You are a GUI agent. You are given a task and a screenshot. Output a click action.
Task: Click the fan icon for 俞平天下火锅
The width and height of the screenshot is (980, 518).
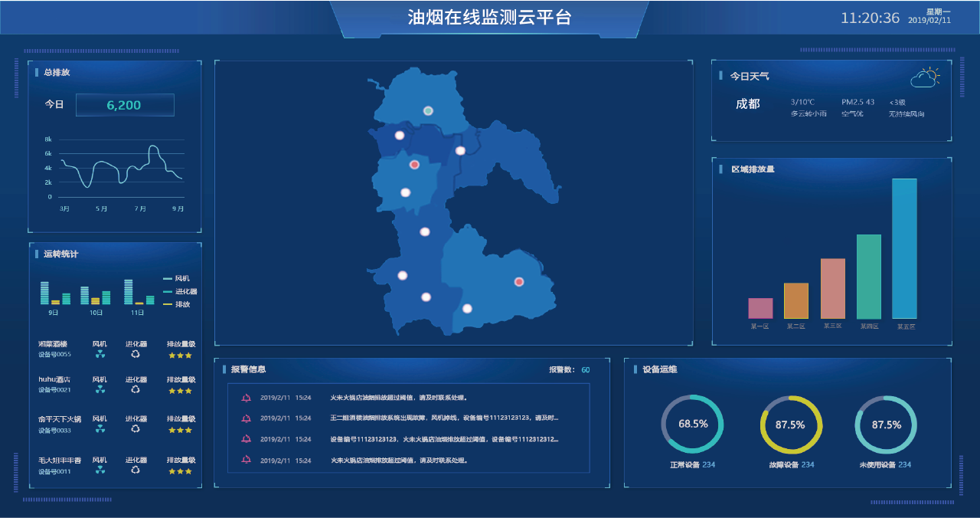(100, 429)
